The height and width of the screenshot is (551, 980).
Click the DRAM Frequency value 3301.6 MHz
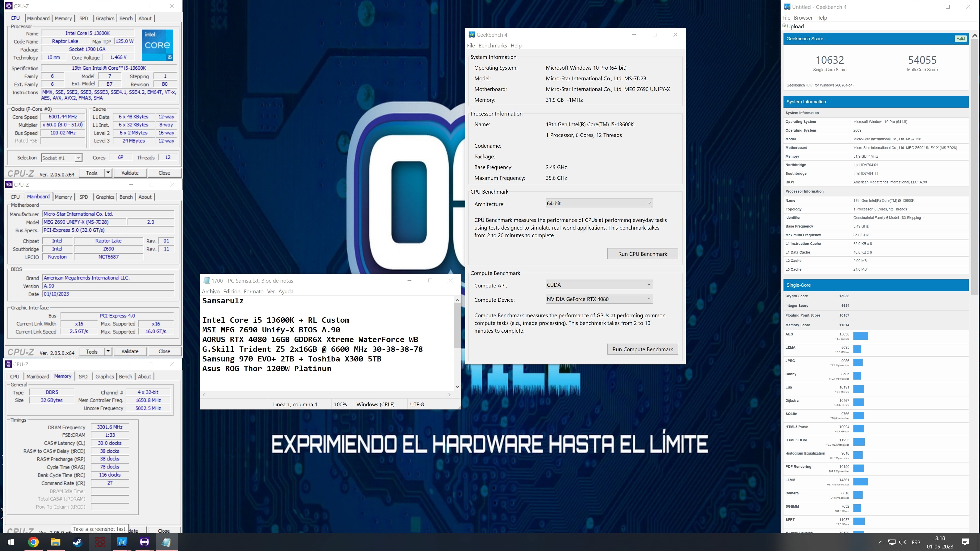(x=109, y=427)
